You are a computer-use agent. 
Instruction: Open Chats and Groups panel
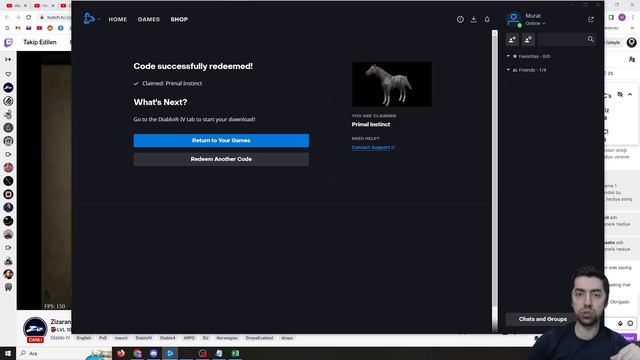pos(542,319)
